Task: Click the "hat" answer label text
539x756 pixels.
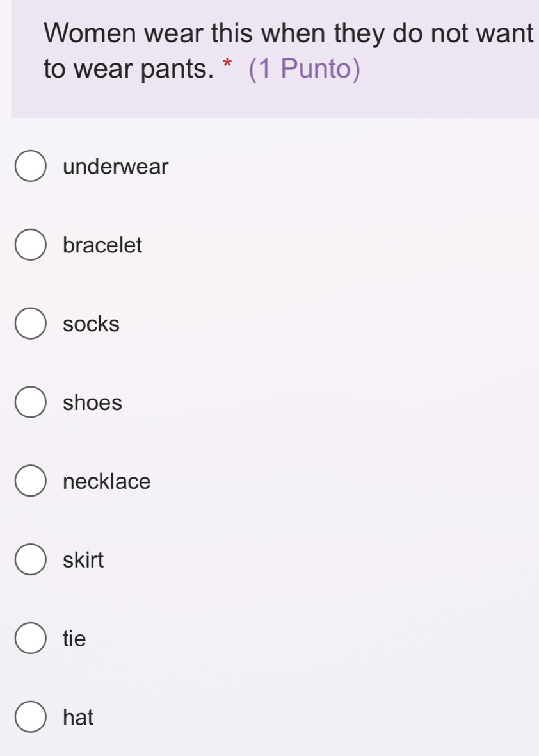Action: pyautogui.click(x=78, y=718)
